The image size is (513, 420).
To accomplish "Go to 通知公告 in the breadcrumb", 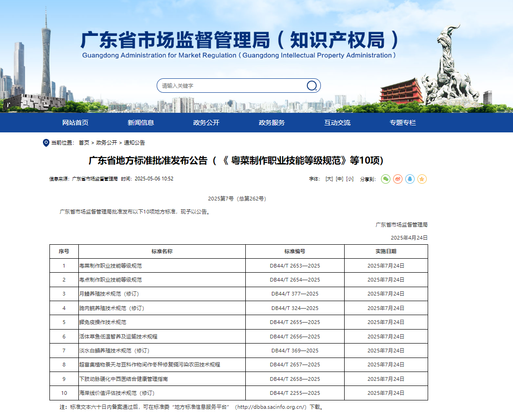I will [x=134, y=143].
